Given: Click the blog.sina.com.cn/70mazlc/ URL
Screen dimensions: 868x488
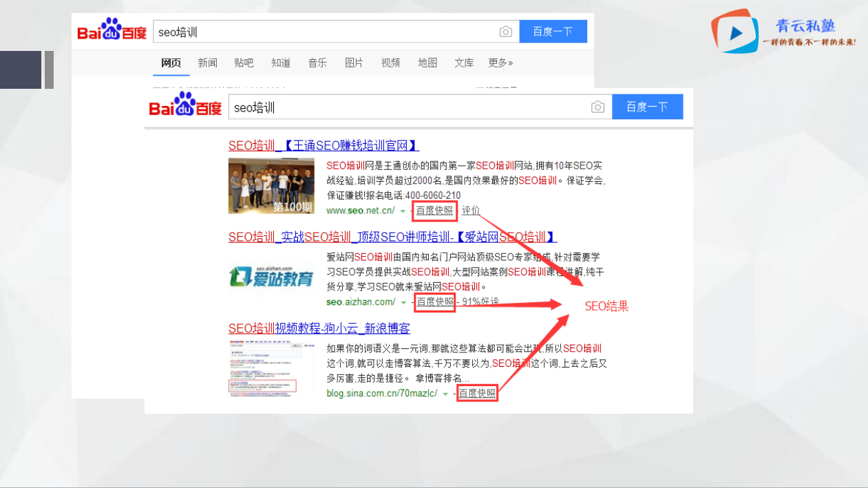Looking at the screenshot, I should (382, 394).
